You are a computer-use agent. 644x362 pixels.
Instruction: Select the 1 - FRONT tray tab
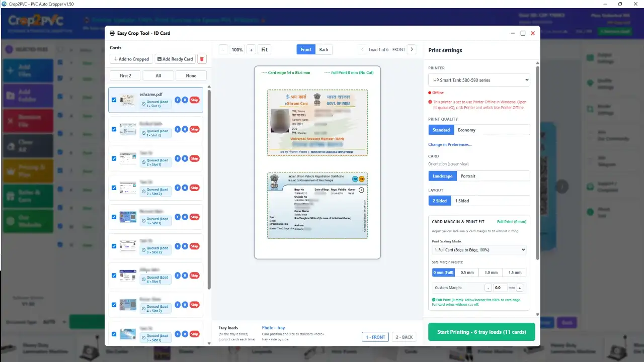375,337
